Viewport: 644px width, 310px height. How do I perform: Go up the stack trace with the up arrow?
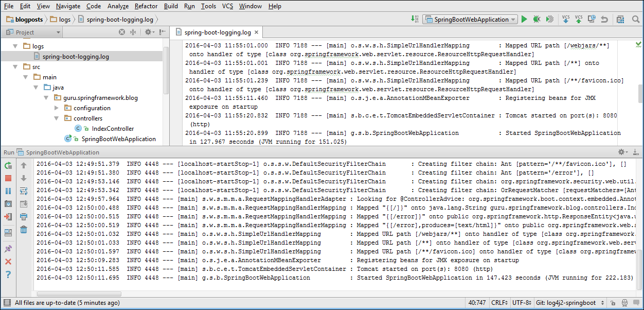tap(24, 165)
